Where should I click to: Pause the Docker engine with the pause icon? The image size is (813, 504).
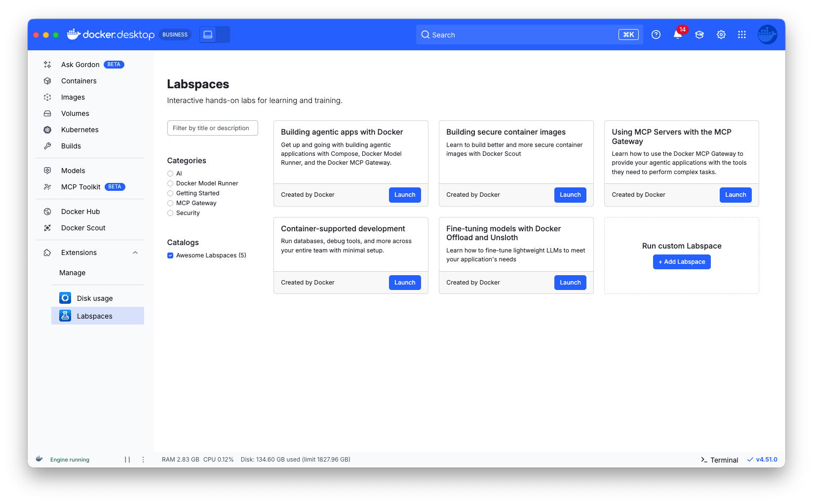127,460
